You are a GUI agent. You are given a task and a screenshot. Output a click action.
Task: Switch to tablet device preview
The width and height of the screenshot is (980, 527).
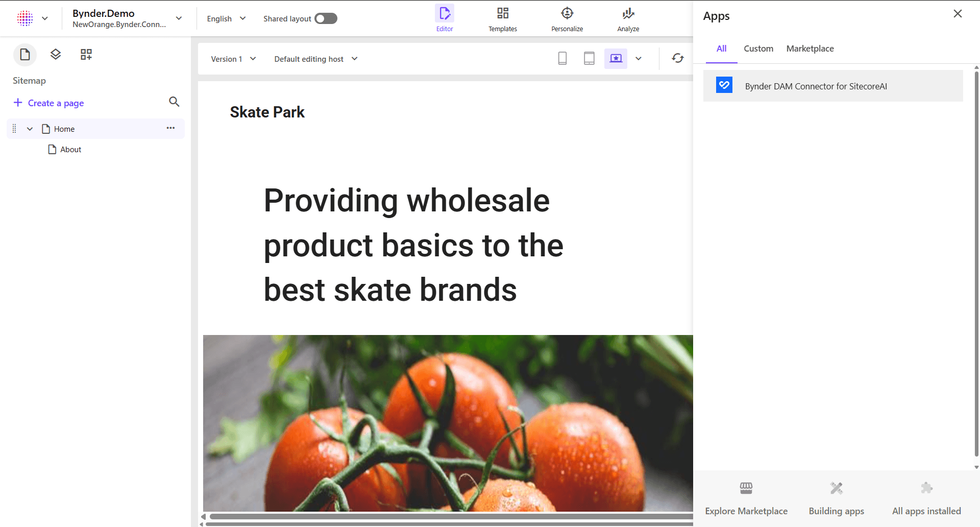point(589,59)
